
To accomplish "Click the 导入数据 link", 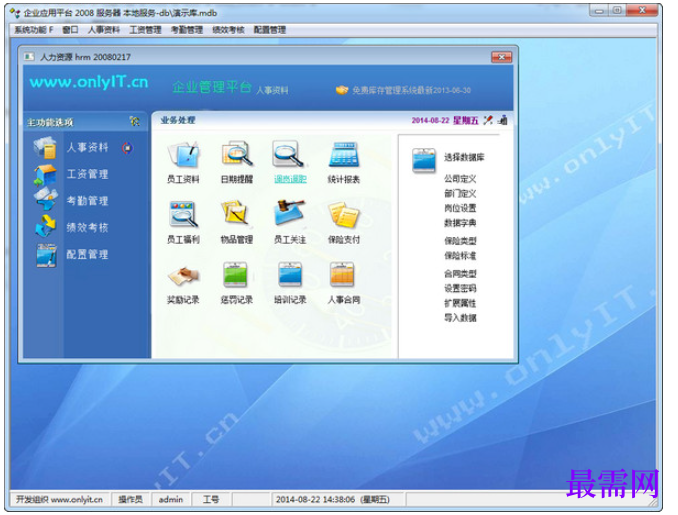I will (460, 318).
